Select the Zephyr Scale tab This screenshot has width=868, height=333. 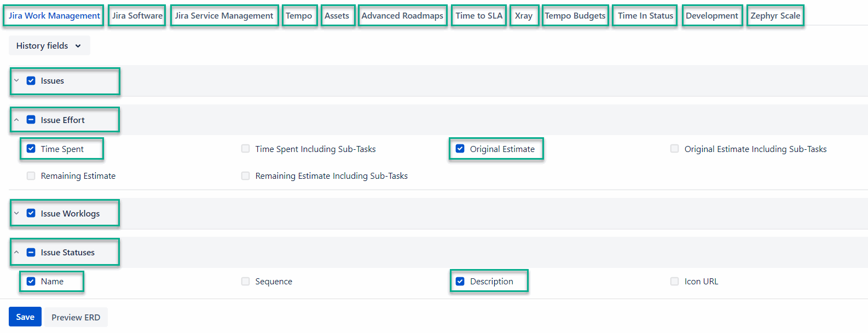click(775, 16)
